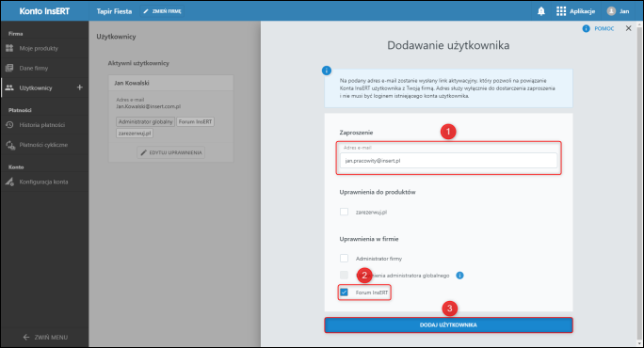Image resolution: width=644 pixels, height=348 pixels.
Task: Click the plus icon next to Użytkownicy
Action: pos(80,87)
